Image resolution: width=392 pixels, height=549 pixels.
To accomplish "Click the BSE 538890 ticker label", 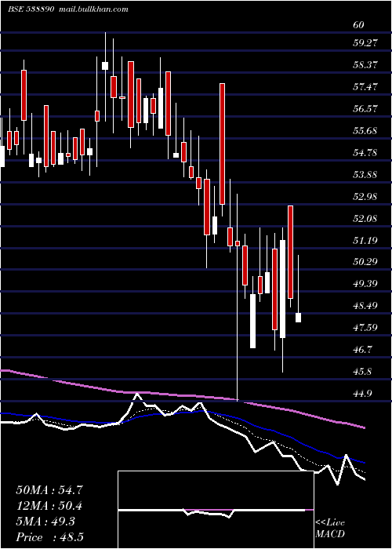I will 31,9.
